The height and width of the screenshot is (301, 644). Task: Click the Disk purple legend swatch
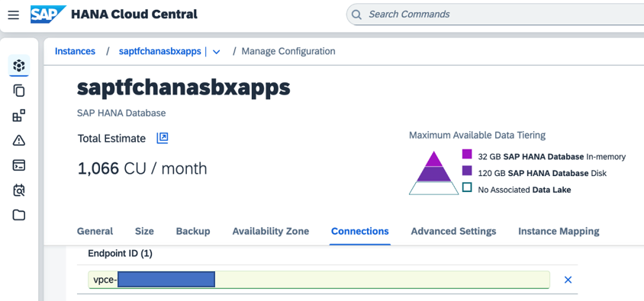tap(467, 171)
